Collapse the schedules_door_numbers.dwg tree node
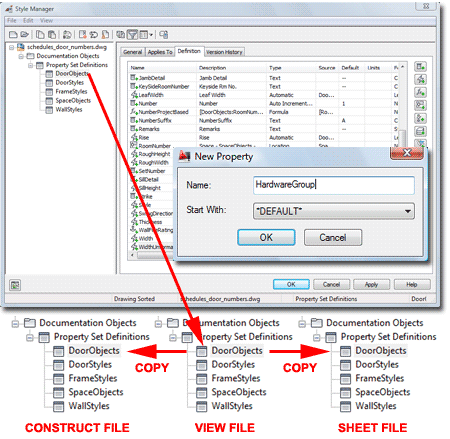The image size is (450, 439). tap(12, 47)
